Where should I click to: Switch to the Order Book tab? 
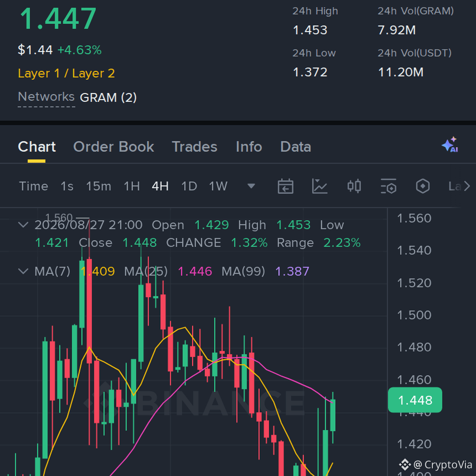click(114, 147)
